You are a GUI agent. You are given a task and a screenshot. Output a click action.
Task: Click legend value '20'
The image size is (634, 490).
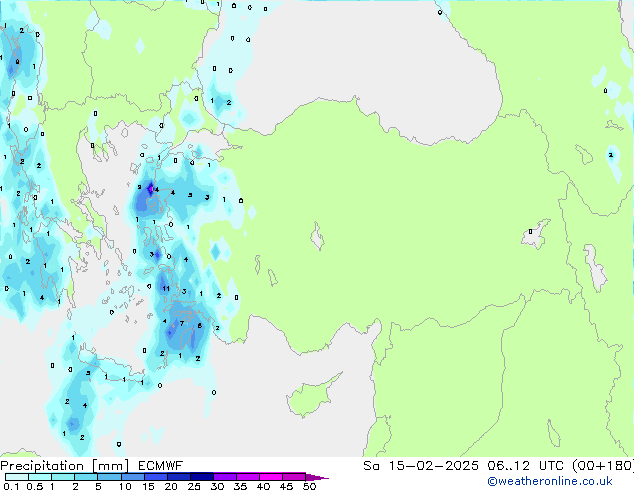pos(171,486)
